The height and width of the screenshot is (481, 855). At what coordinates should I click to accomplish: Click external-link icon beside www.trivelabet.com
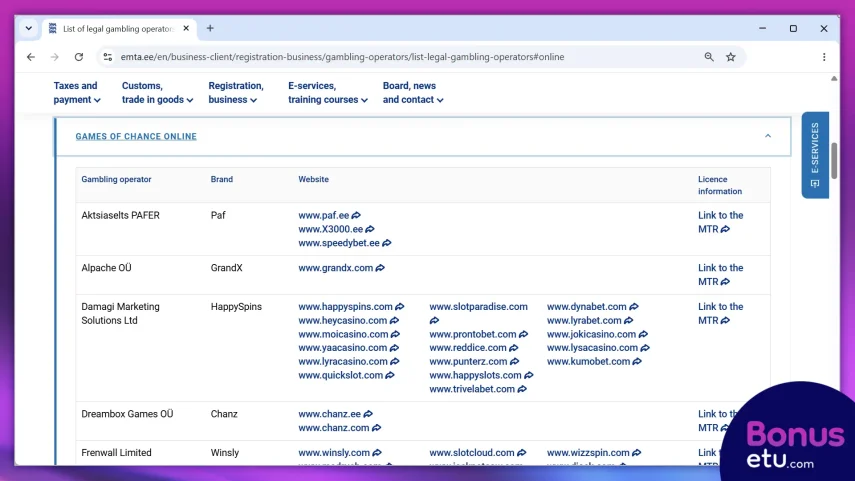pyautogui.click(x=522, y=389)
